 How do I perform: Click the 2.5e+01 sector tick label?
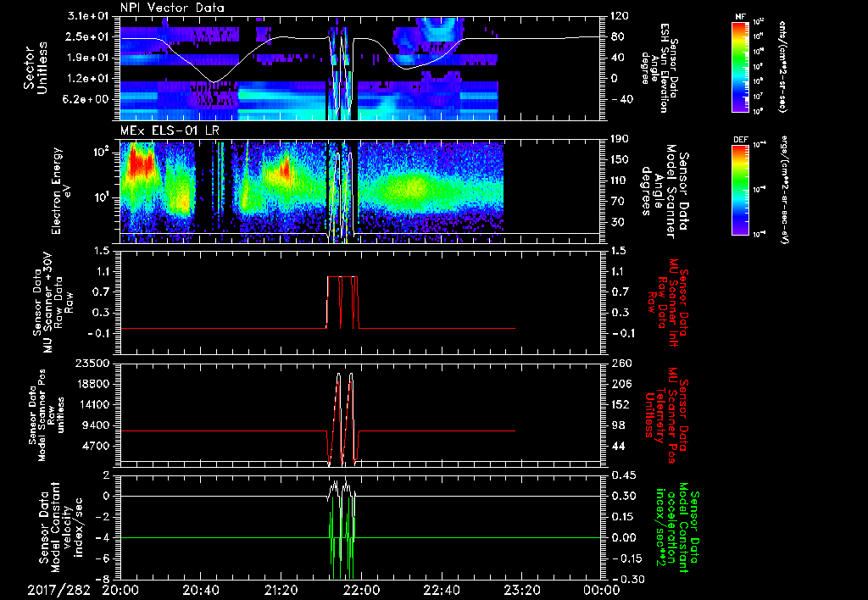pyautogui.click(x=89, y=36)
